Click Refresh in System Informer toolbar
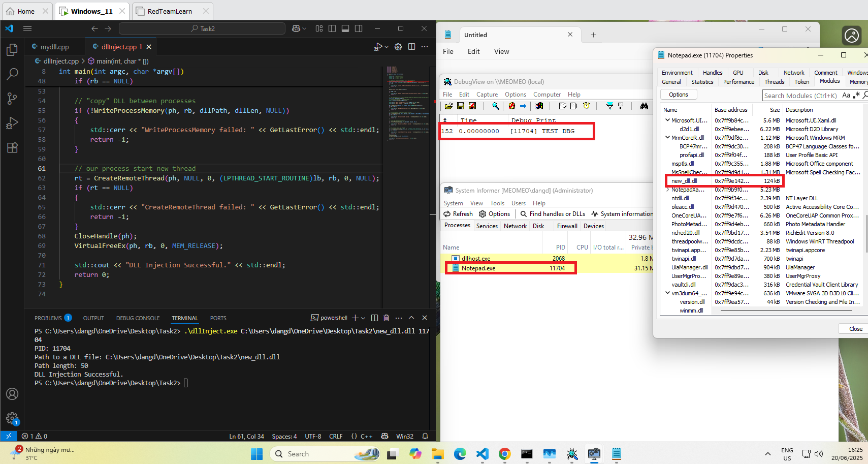This screenshot has width=868, height=464. [x=458, y=214]
